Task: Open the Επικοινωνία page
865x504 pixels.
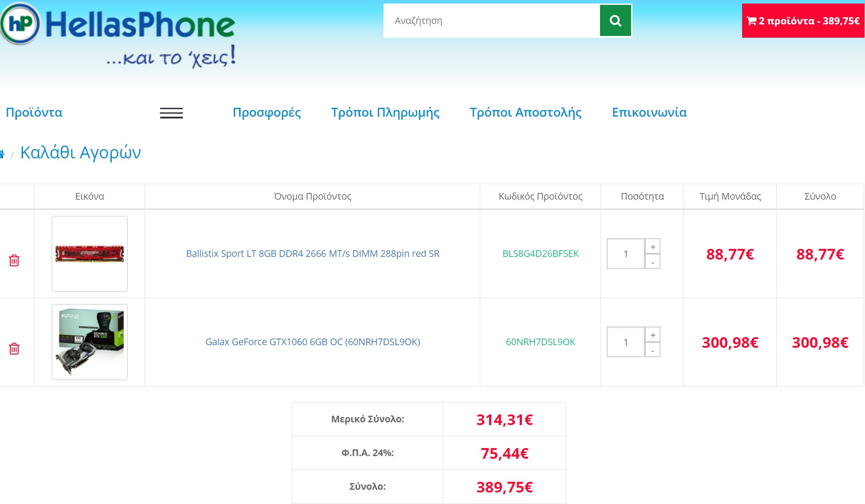Action: click(x=649, y=113)
